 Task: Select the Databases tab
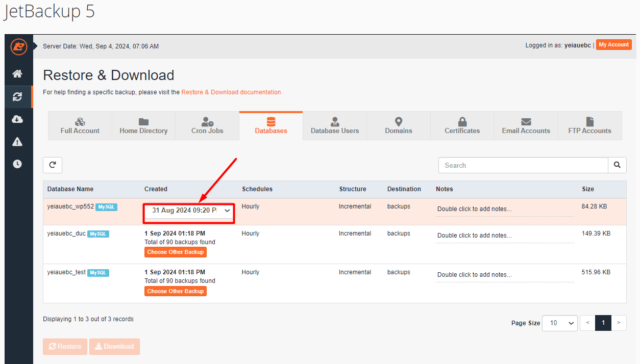[271, 125]
